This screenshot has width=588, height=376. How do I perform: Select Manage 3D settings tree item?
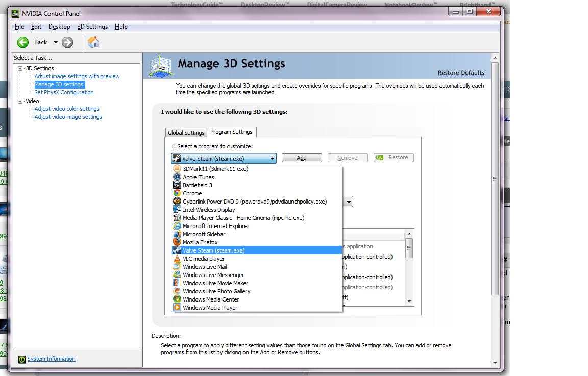[59, 84]
